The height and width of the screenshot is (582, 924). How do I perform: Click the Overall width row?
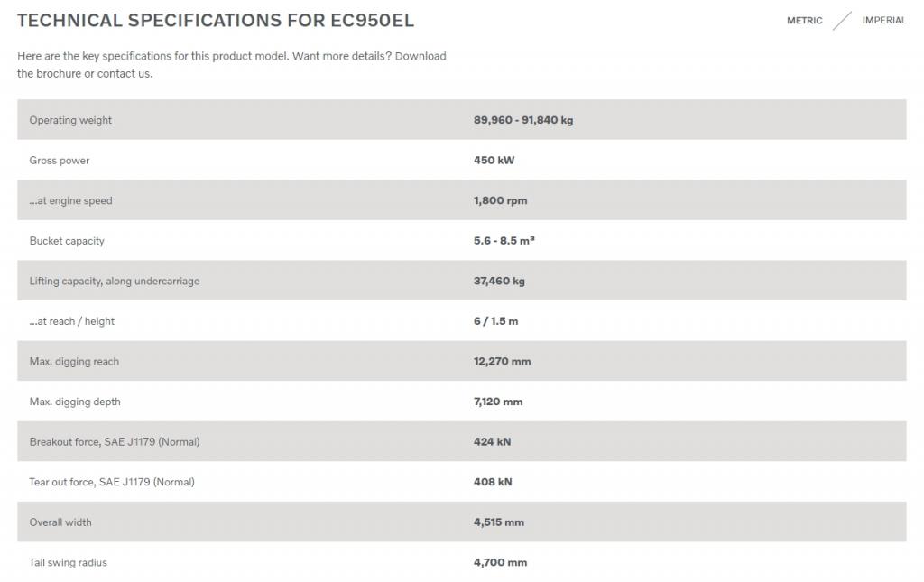[461, 522]
